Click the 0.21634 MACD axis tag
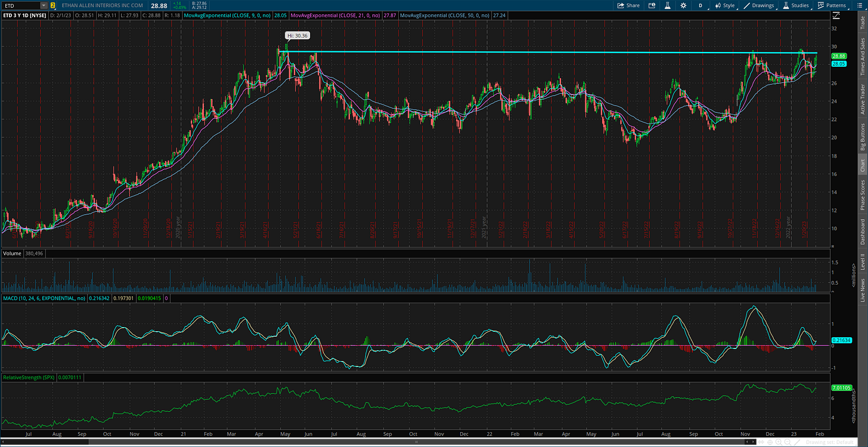The width and height of the screenshot is (868, 447). (x=840, y=340)
